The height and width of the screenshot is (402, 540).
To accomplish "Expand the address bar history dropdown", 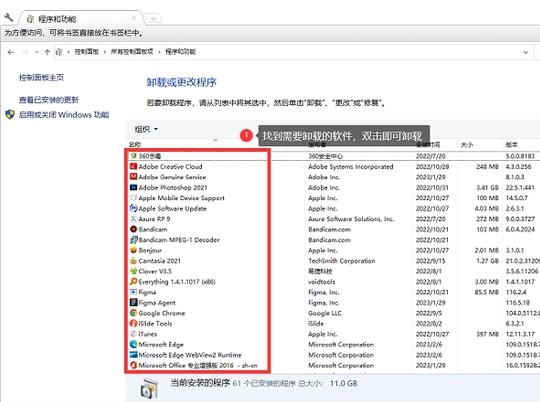I will 526,52.
